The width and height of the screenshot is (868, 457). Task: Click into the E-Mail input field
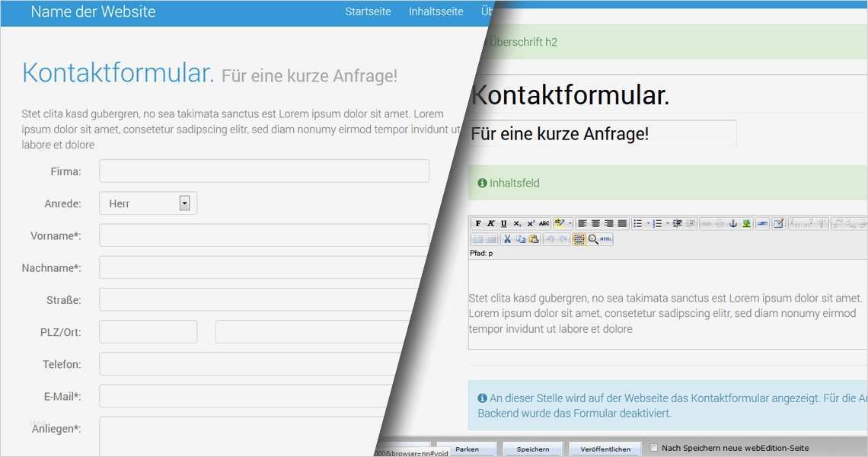[246, 396]
